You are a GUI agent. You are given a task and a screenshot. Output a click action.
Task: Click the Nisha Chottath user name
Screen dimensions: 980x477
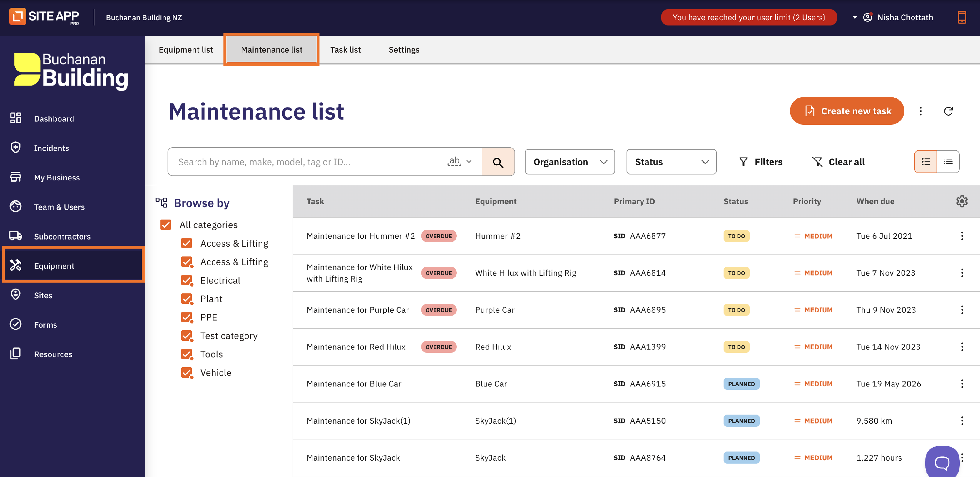coord(905,17)
